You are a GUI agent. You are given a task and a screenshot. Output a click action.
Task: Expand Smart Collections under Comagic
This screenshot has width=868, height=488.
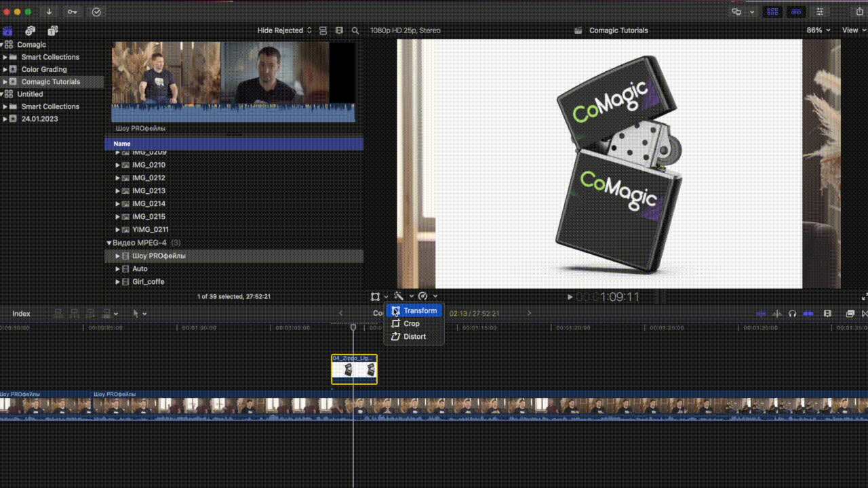tap(5, 57)
